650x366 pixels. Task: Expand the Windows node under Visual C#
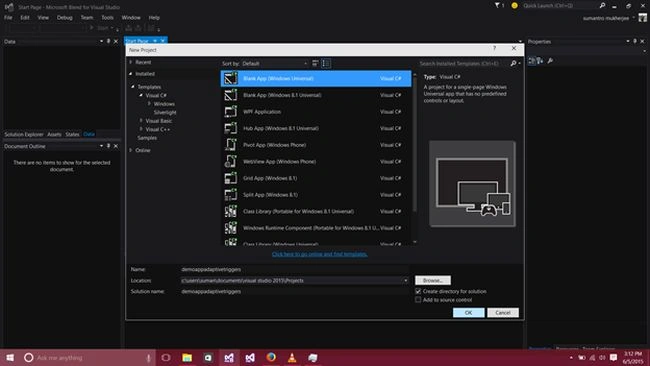tap(149, 104)
